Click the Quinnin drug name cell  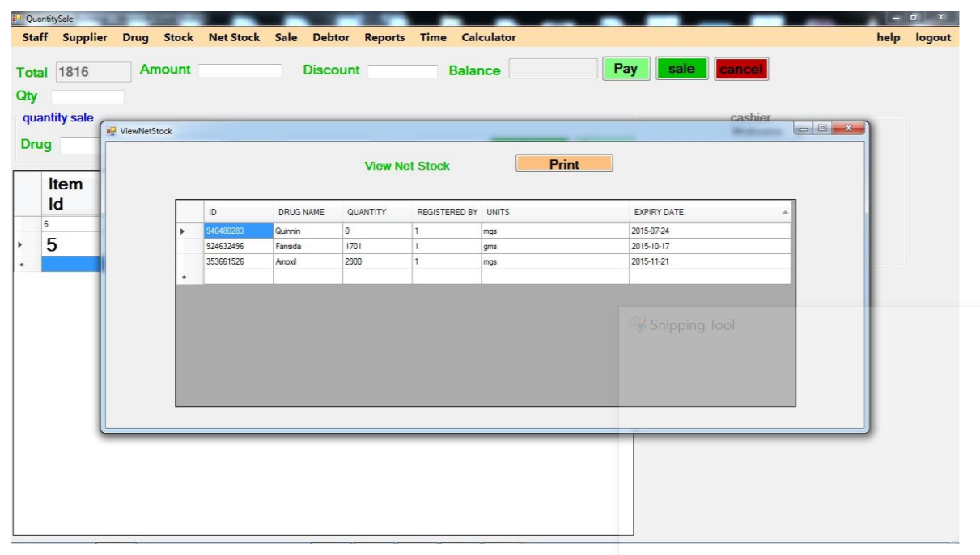pyautogui.click(x=308, y=231)
